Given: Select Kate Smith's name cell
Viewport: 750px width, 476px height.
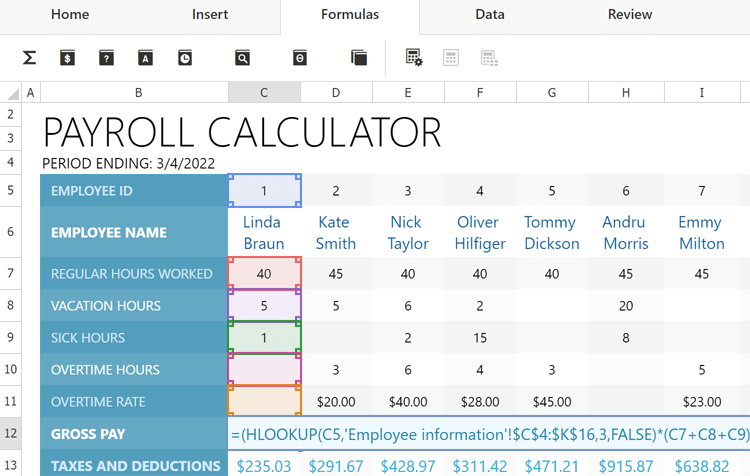Looking at the screenshot, I should click(x=336, y=232).
